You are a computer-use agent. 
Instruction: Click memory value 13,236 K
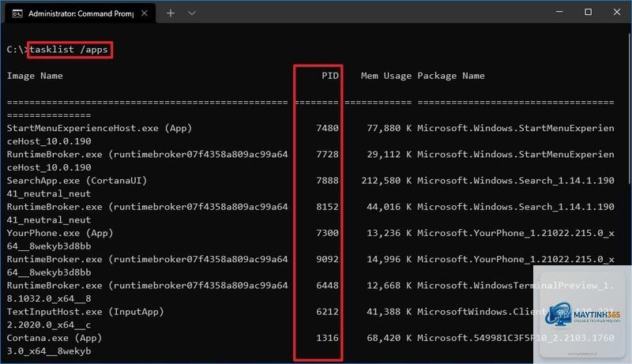(389, 233)
